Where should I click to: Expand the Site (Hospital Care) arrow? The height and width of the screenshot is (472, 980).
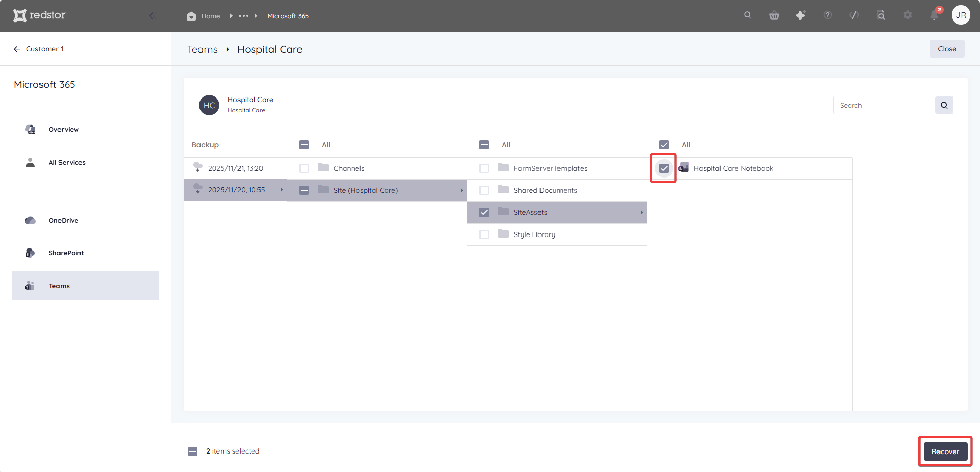(462, 190)
